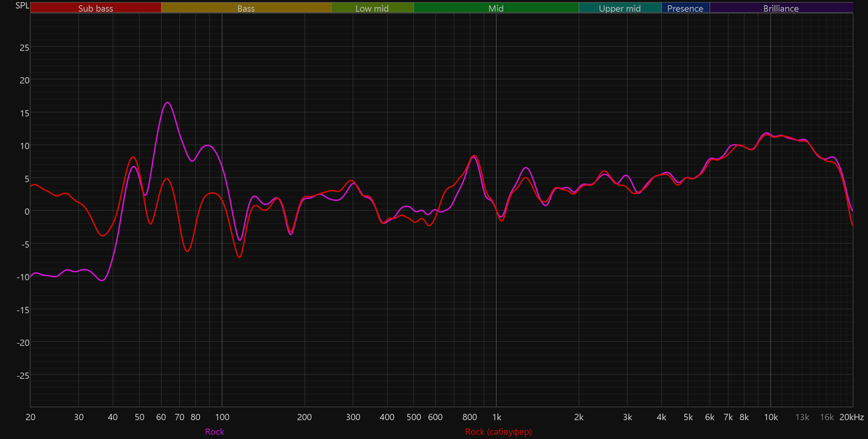
Task: Select the Brilliance band header
Action: (781, 8)
